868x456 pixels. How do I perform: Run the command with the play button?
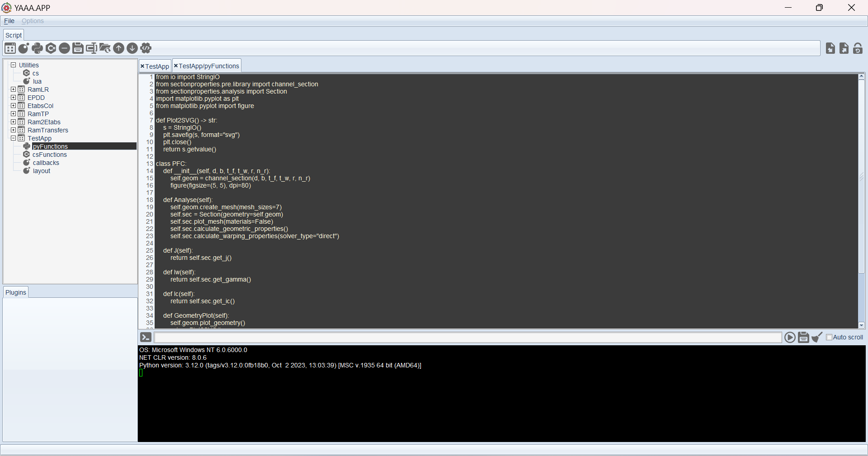[790, 337]
